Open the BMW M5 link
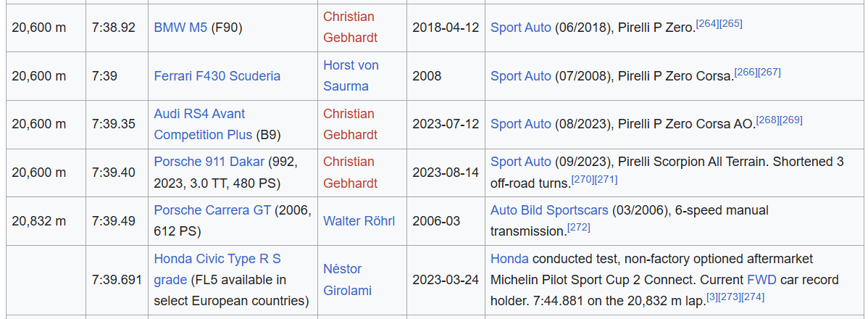868x319 pixels. click(180, 28)
